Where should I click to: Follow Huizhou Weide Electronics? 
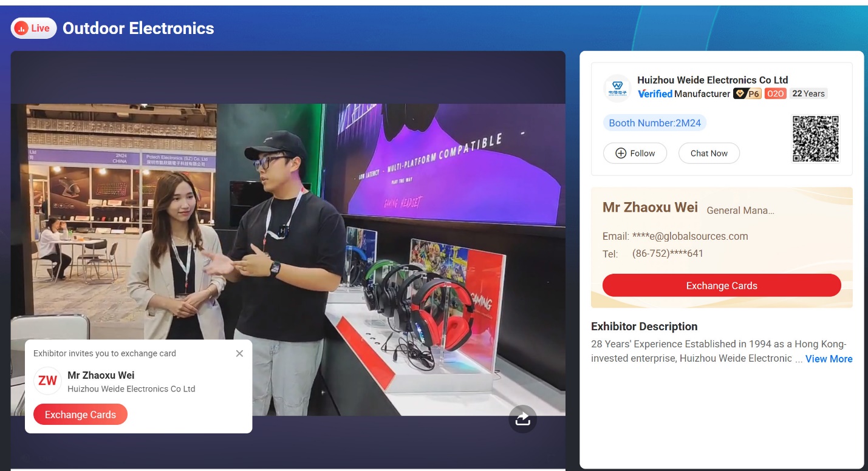[635, 154]
